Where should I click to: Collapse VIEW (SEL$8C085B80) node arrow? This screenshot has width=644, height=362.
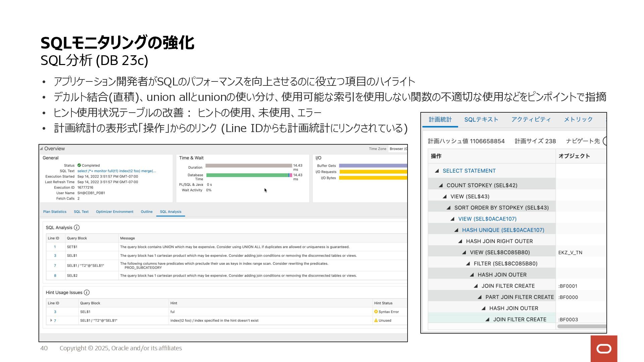click(x=464, y=252)
